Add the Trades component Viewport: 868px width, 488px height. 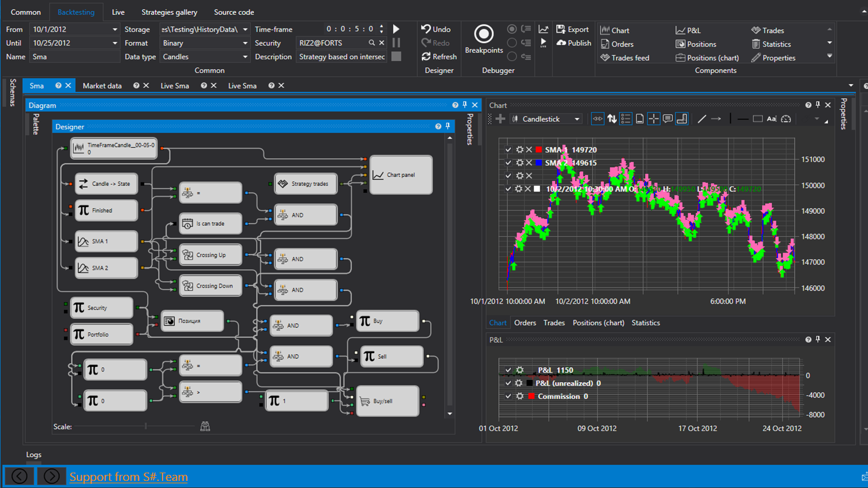768,31
